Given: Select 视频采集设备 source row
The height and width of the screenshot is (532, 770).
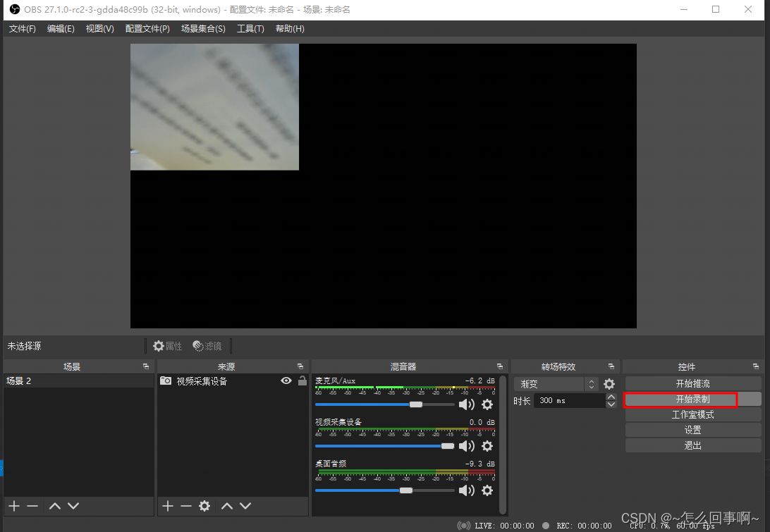Looking at the screenshot, I should (233, 381).
